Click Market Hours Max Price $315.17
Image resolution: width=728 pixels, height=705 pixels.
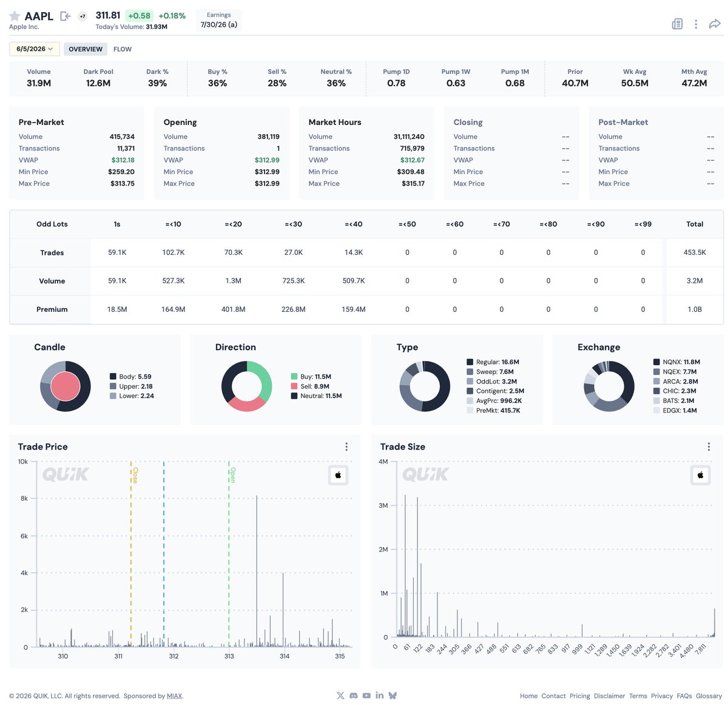click(413, 184)
